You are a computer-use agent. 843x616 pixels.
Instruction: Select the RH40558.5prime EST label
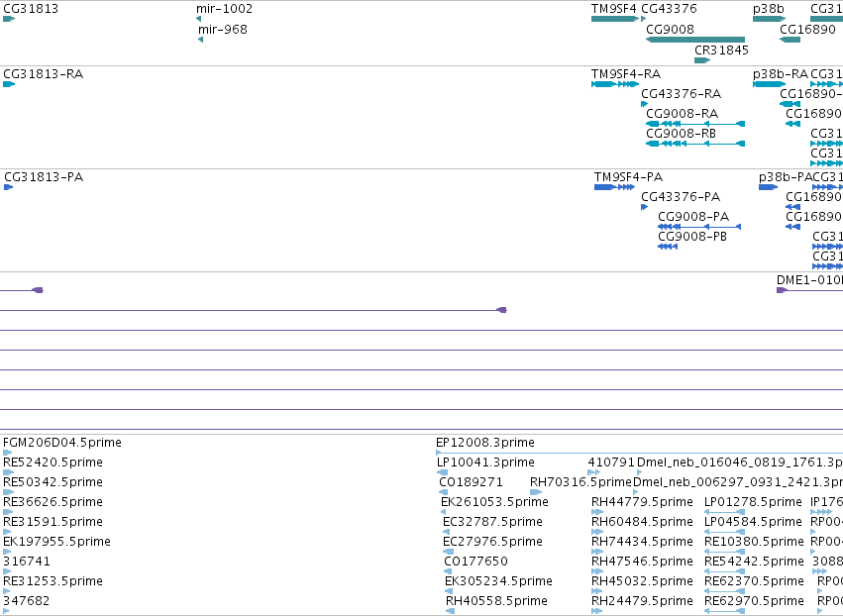pyautogui.click(x=496, y=600)
